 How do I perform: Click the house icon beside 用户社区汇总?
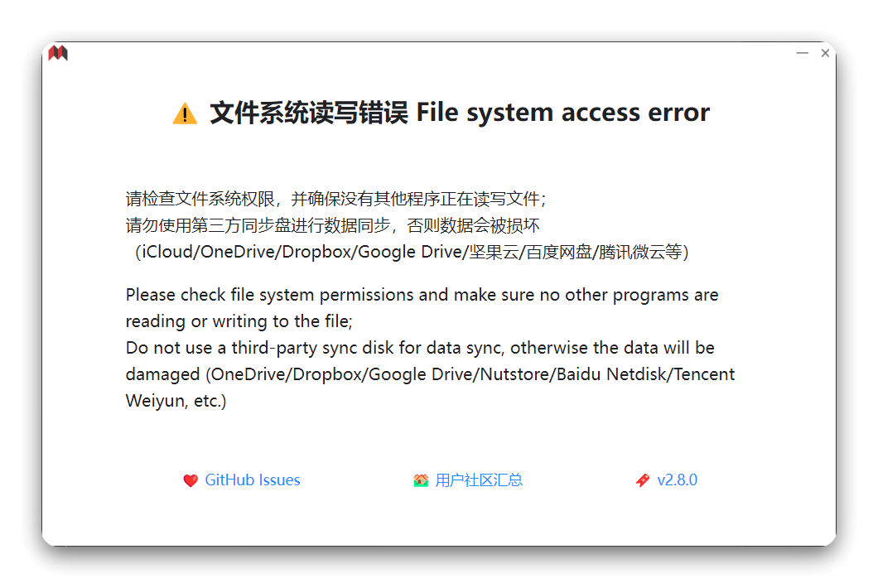[x=420, y=480]
